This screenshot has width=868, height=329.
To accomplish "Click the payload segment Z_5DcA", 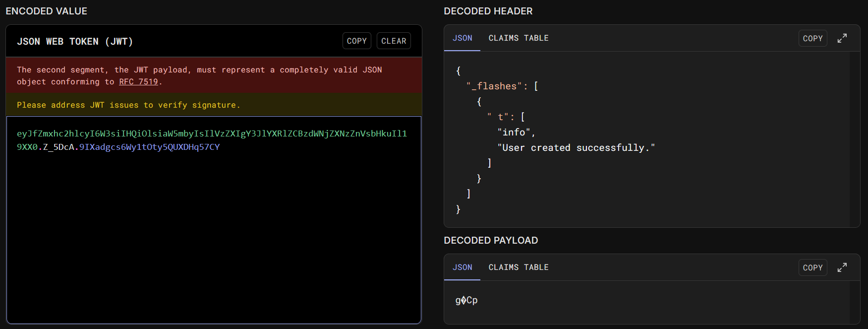I will pos(58,147).
